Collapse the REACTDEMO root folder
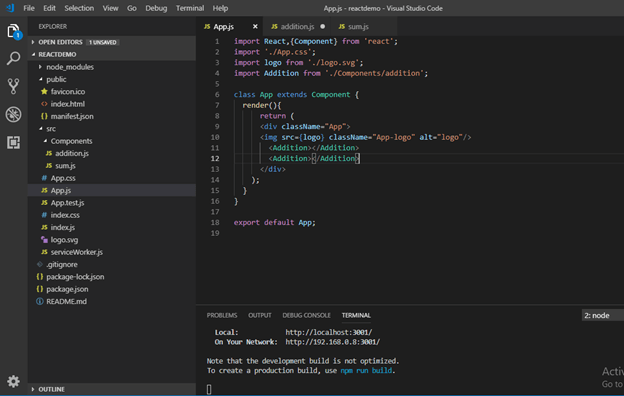The image size is (624, 396). 33,54
